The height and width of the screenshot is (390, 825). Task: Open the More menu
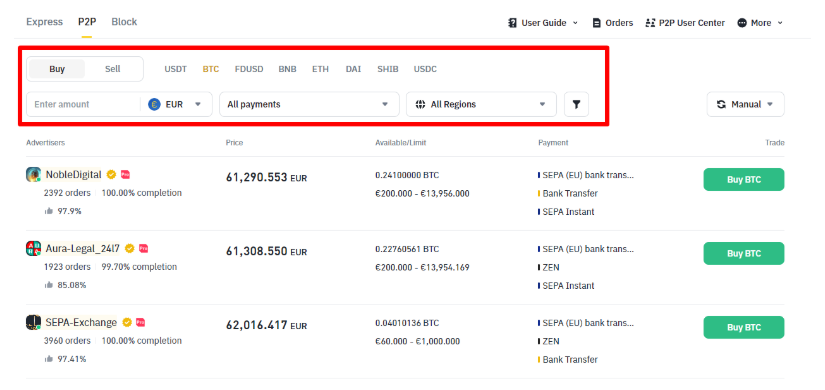pyautogui.click(x=760, y=23)
